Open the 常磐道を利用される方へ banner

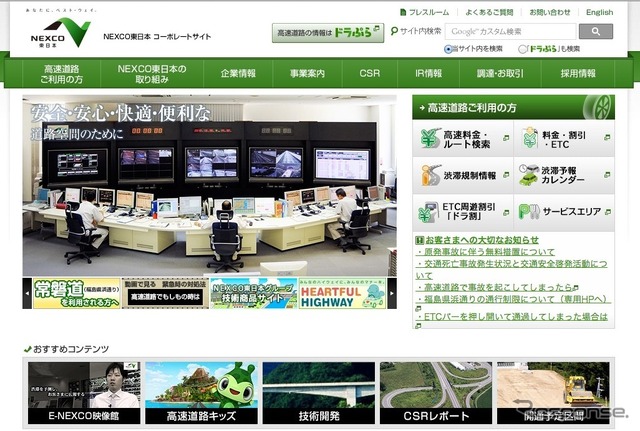[x=77, y=293]
